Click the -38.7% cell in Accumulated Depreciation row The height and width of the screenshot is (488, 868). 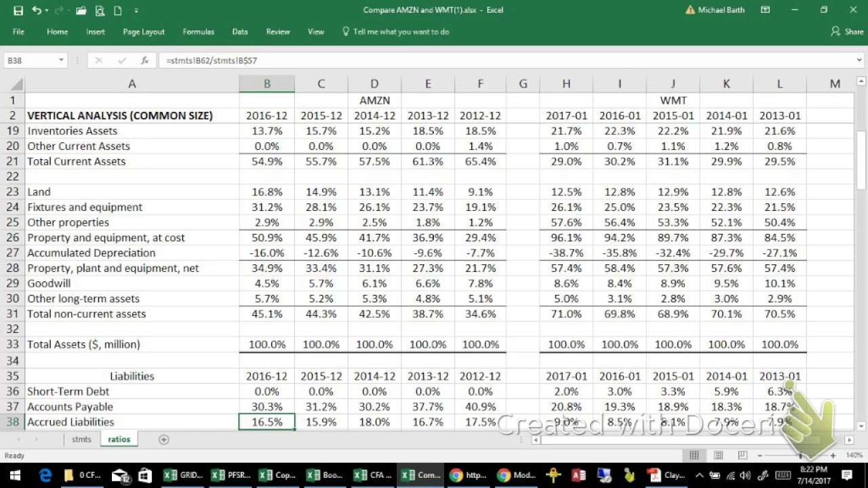[x=566, y=253]
